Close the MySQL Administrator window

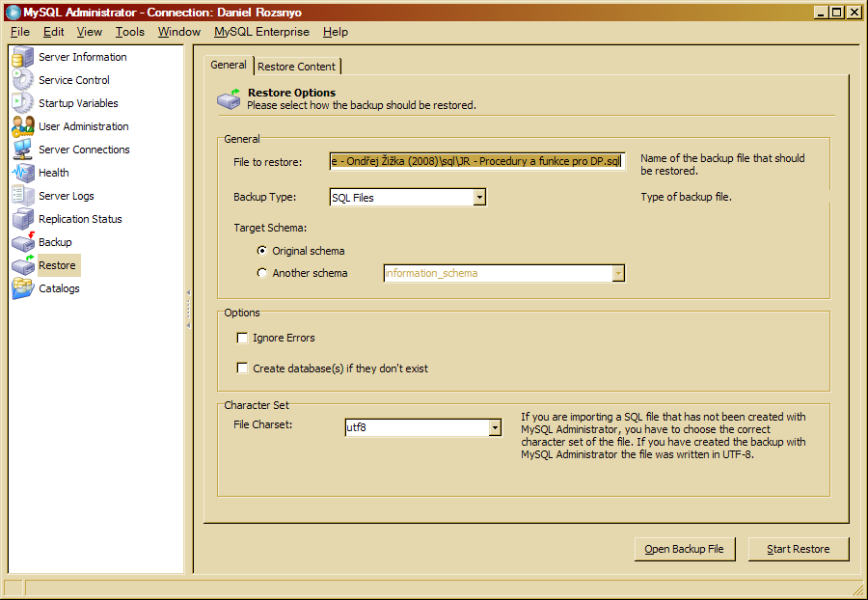tap(854, 13)
